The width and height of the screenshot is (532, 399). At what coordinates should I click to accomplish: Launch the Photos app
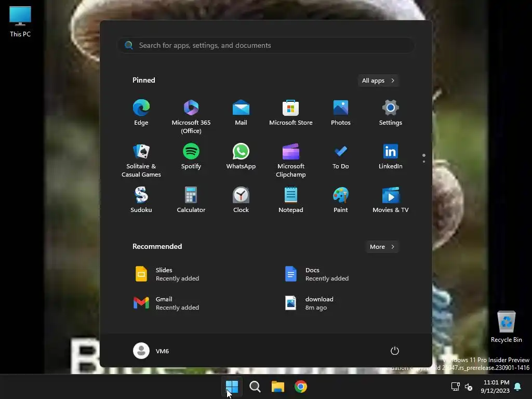(x=341, y=113)
